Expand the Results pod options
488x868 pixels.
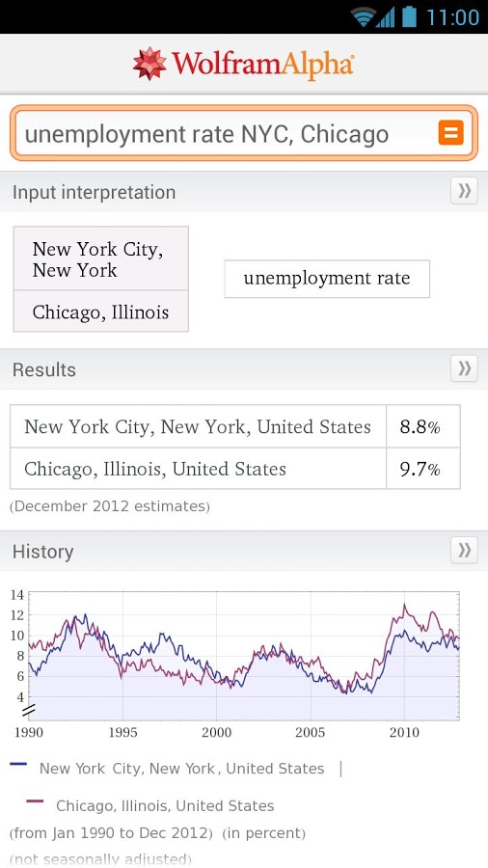click(x=464, y=368)
